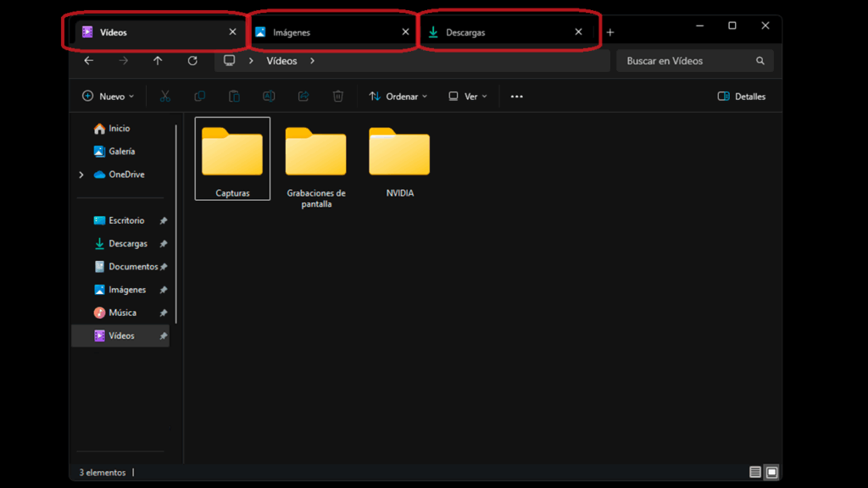868x488 pixels.
Task: Open the Nuevo dropdown
Action: [108, 96]
